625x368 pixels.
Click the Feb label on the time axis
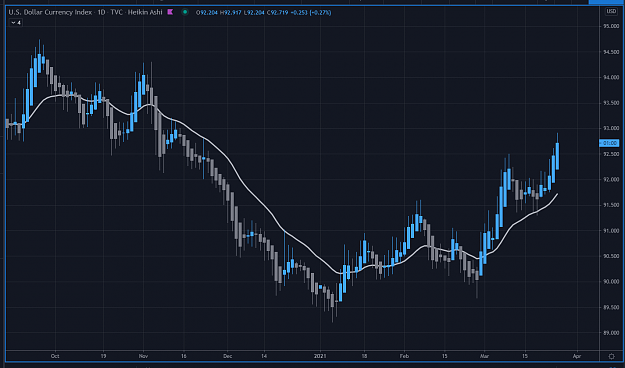pos(404,356)
